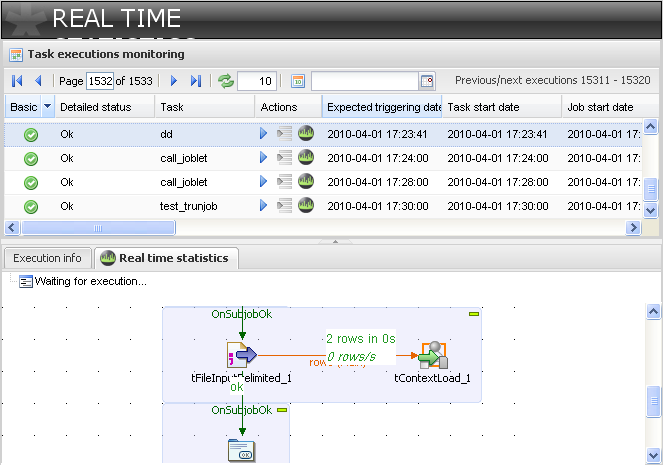Open the date picker beside the date field
Viewport: 663px width, 465px height.
pyautogui.click(x=427, y=81)
